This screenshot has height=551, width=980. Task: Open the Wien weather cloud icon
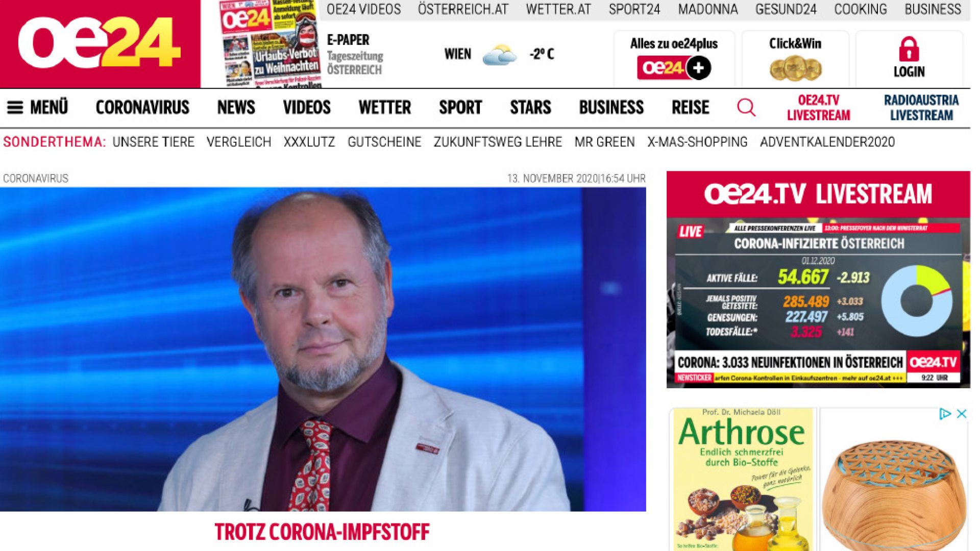[499, 54]
